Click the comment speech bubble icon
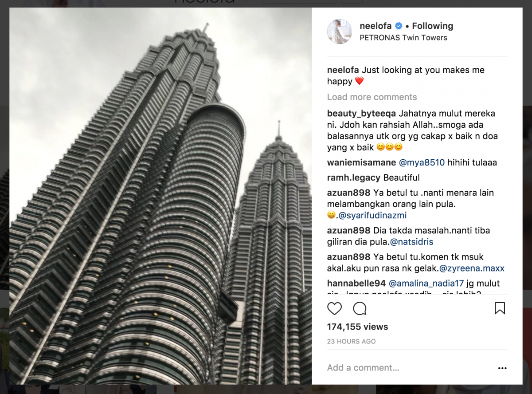Screen dimensions: 532x394 tap(360, 308)
